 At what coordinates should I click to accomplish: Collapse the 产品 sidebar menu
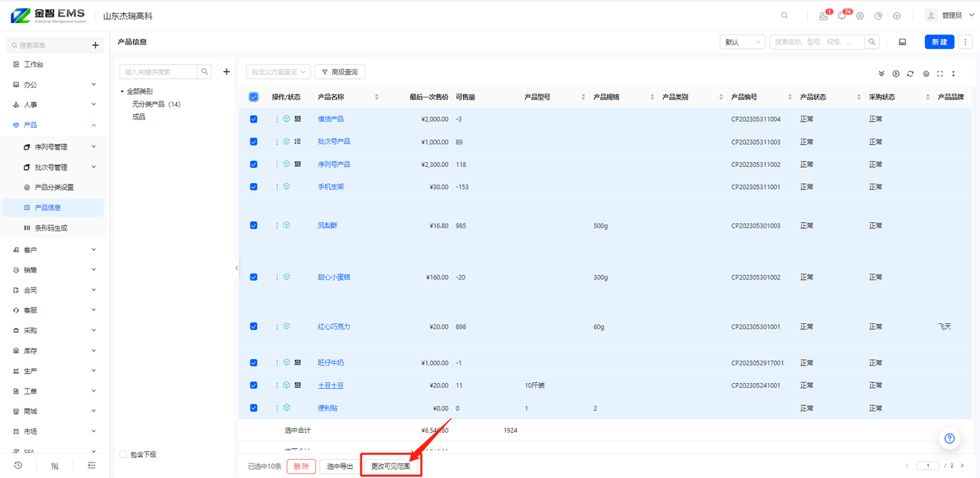point(53,125)
